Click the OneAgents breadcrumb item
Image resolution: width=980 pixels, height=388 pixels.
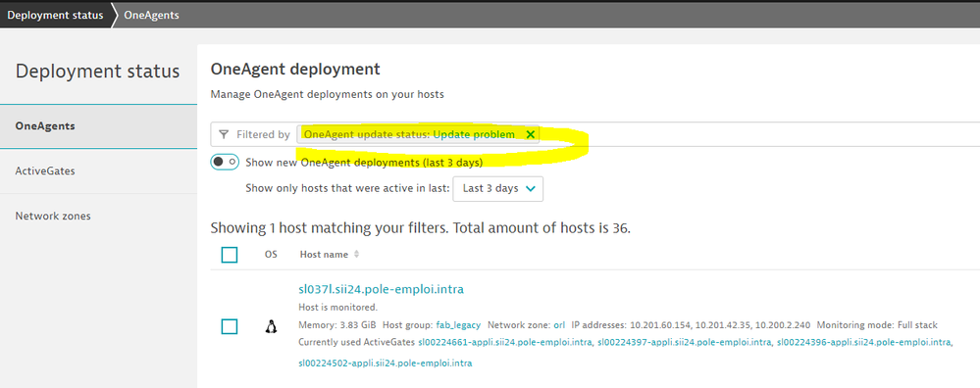151,15
